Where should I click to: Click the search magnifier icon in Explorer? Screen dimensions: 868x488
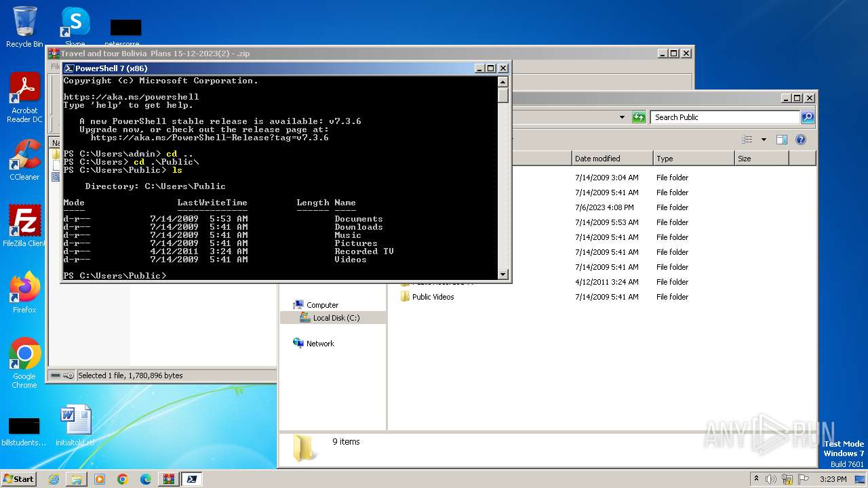coord(808,117)
